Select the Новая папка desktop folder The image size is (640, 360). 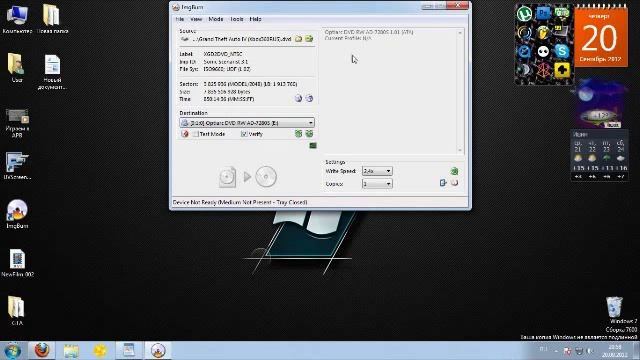(52, 19)
